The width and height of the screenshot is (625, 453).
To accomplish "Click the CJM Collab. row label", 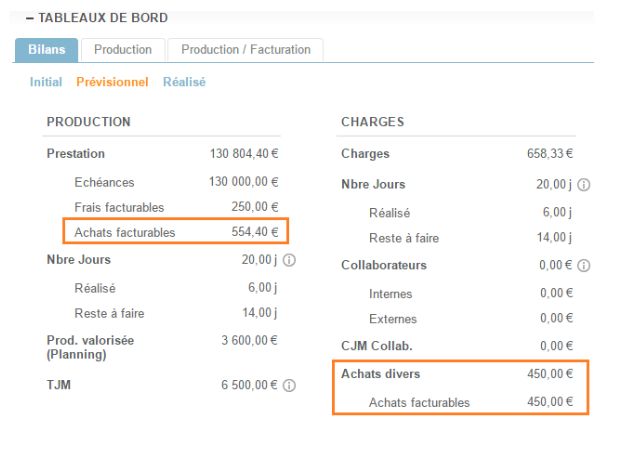I will pyautogui.click(x=377, y=346).
